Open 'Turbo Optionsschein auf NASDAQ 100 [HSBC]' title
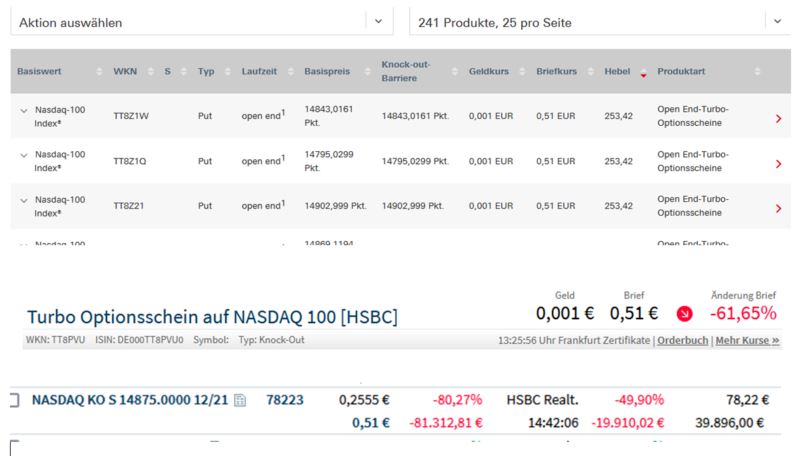The image size is (793, 456). (212, 317)
